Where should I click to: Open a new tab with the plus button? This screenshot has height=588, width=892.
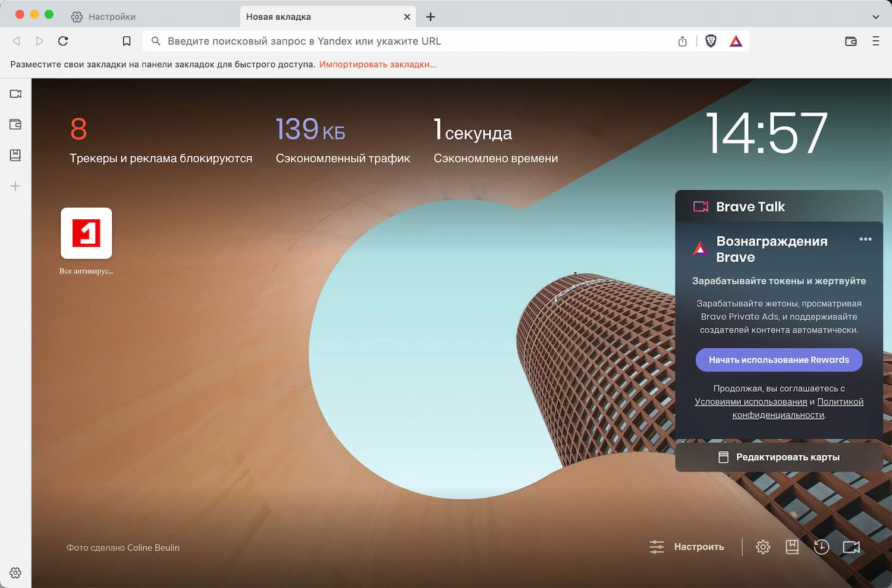pos(431,17)
